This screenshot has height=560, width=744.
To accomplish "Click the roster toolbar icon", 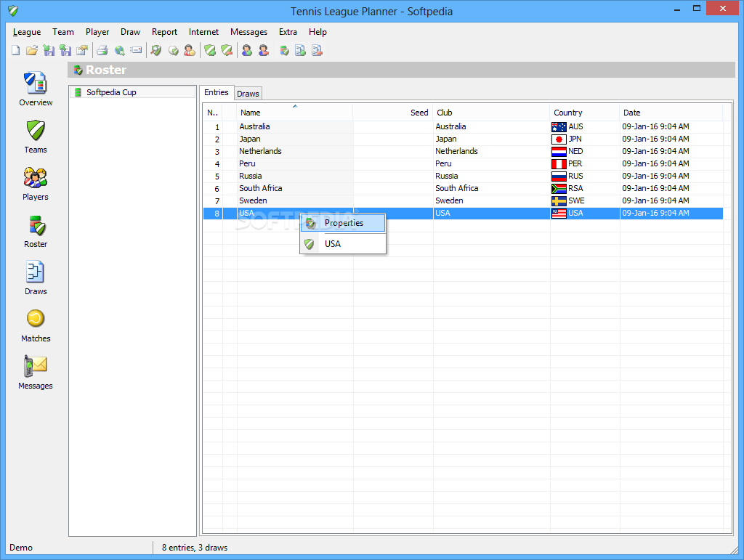I will pyautogui.click(x=284, y=50).
